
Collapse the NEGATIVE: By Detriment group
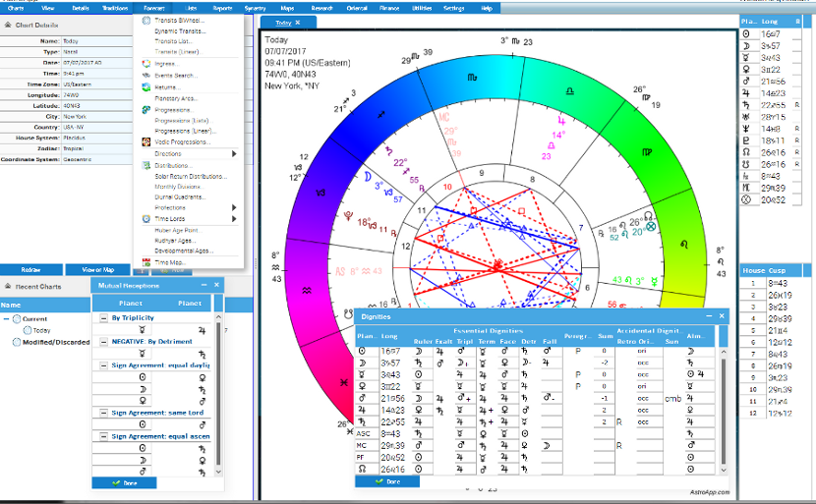coord(104,341)
